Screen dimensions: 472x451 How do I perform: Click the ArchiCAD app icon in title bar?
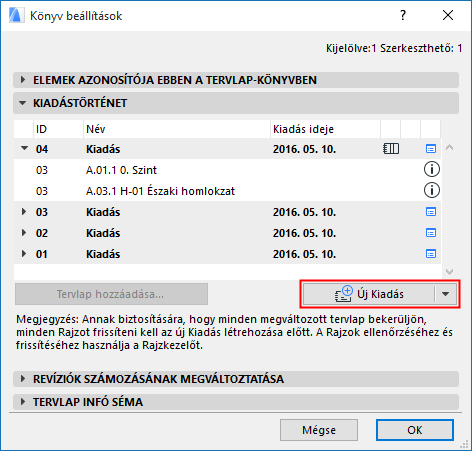[x=16, y=15]
